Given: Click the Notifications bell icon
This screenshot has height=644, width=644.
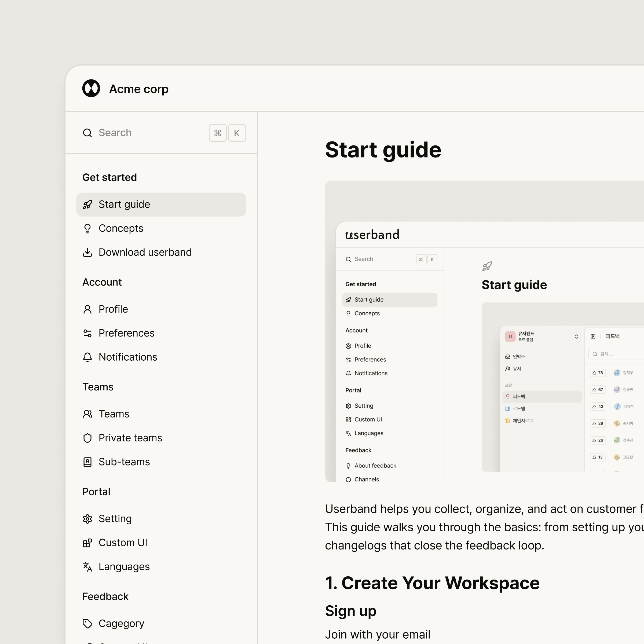Looking at the screenshot, I should [x=87, y=357].
